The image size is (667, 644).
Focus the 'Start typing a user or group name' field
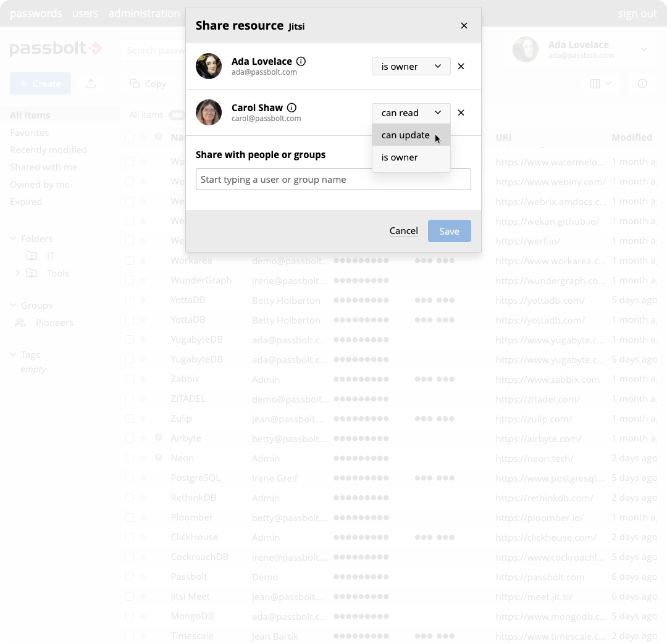[x=333, y=179]
